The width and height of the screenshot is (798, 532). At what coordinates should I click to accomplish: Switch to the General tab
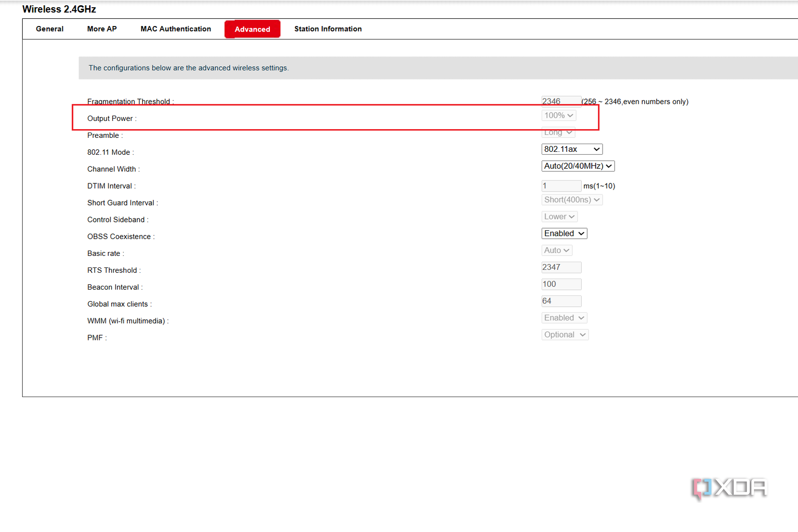click(x=49, y=29)
